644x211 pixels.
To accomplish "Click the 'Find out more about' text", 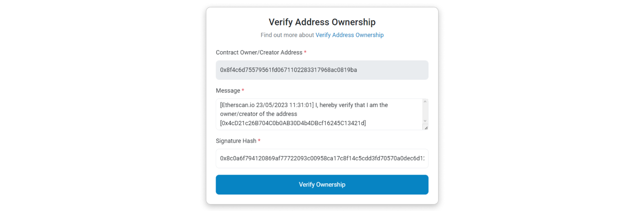I will click(287, 35).
